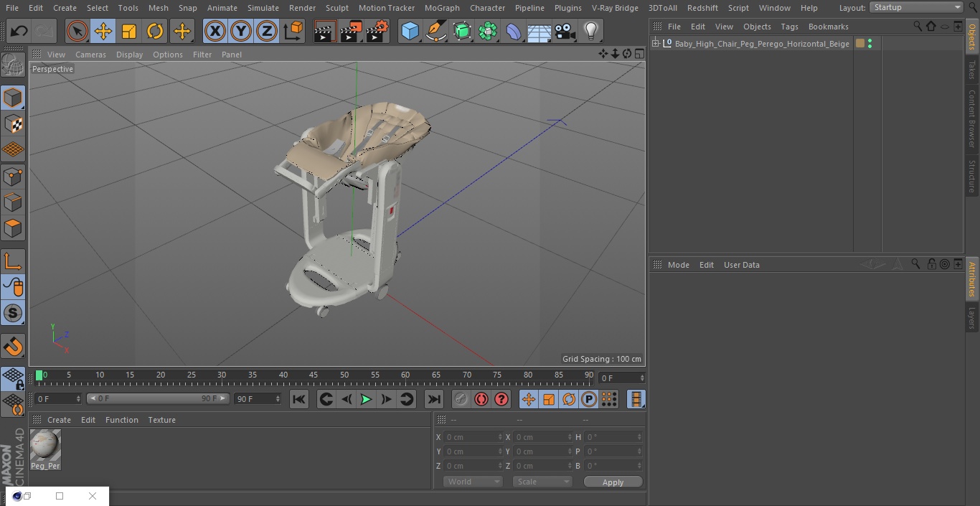Image resolution: width=980 pixels, height=506 pixels.
Task: Open Edit Render Settings icon
Action: pyautogui.click(x=377, y=31)
